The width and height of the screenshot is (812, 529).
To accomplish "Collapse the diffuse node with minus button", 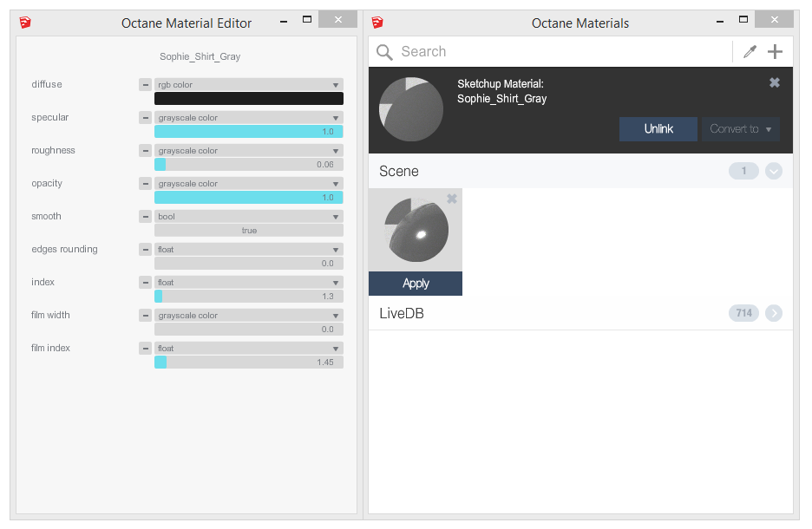I will (x=146, y=85).
